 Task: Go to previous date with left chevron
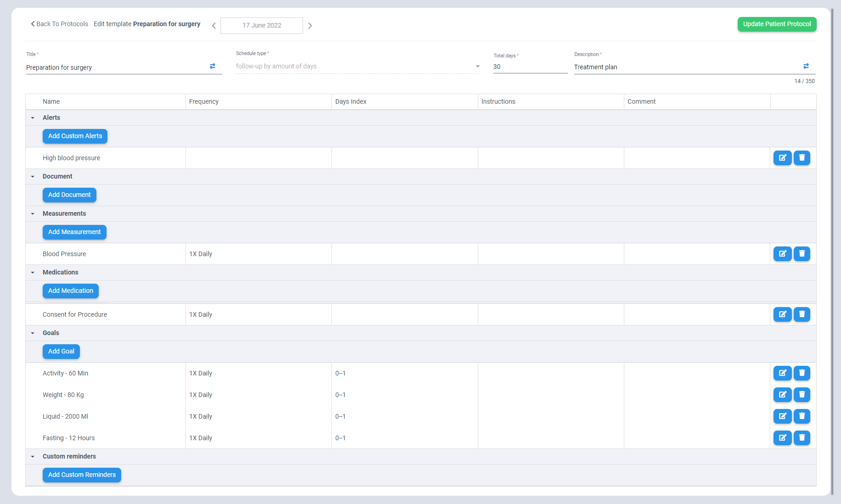213,26
